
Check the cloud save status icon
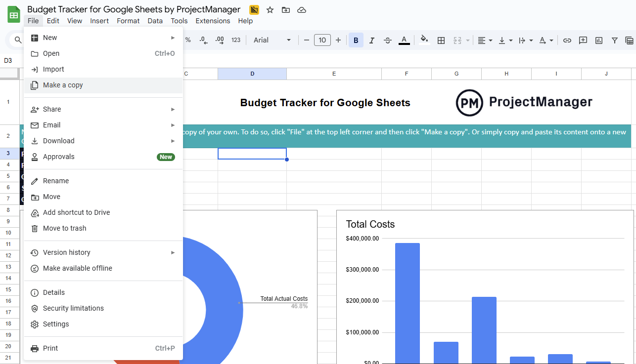click(302, 10)
